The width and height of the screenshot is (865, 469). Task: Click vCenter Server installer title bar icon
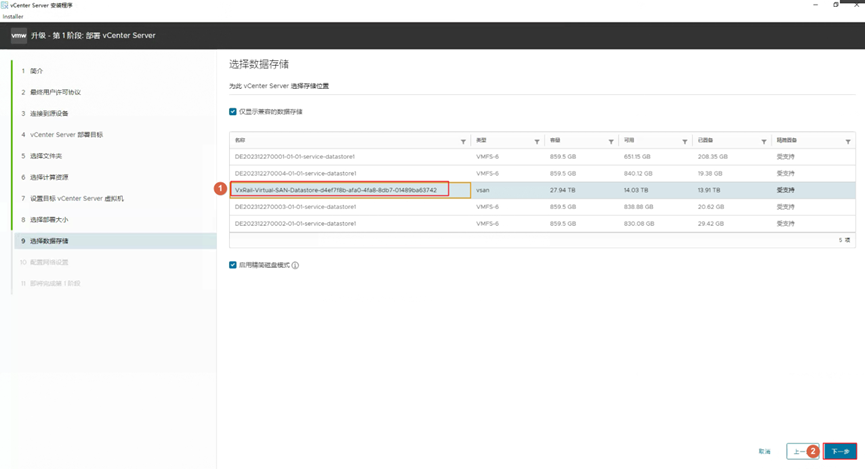point(5,5)
